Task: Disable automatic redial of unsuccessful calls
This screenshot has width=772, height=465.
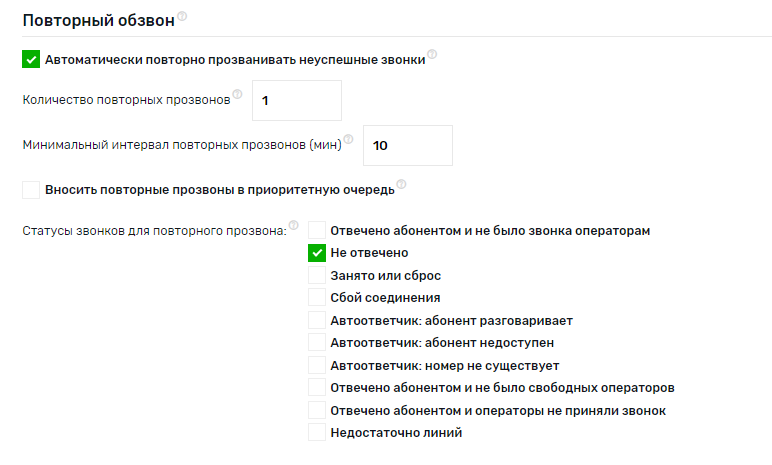Action: [x=31, y=60]
